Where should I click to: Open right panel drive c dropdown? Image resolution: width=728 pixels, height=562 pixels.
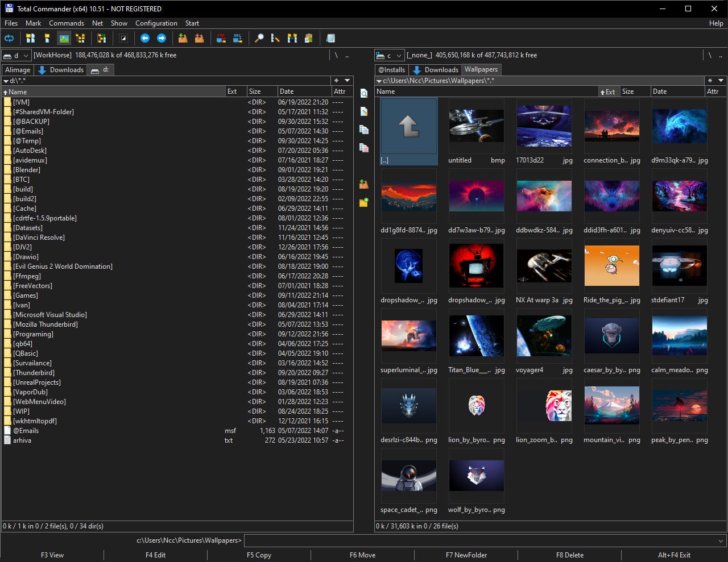point(389,55)
